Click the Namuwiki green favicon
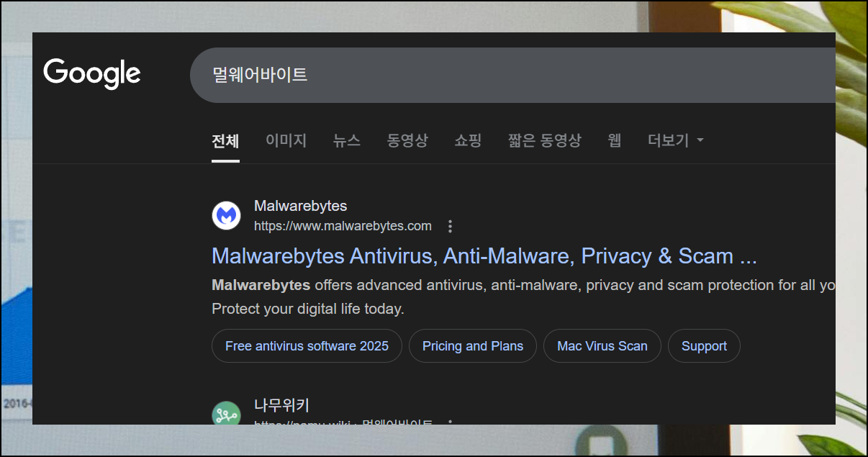This screenshot has height=457, width=868. pyautogui.click(x=226, y=415)
